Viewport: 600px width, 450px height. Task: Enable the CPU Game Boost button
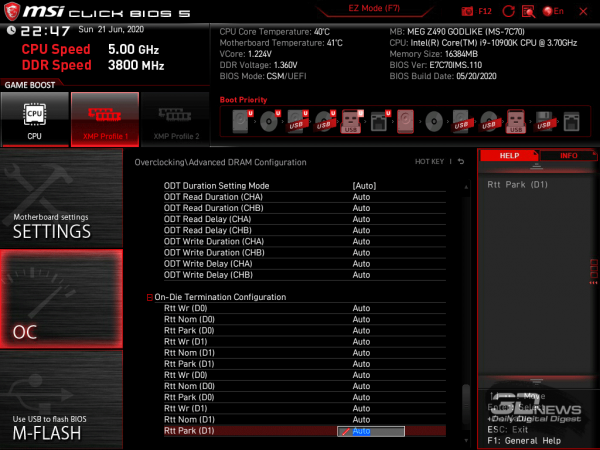click(34, 119)
